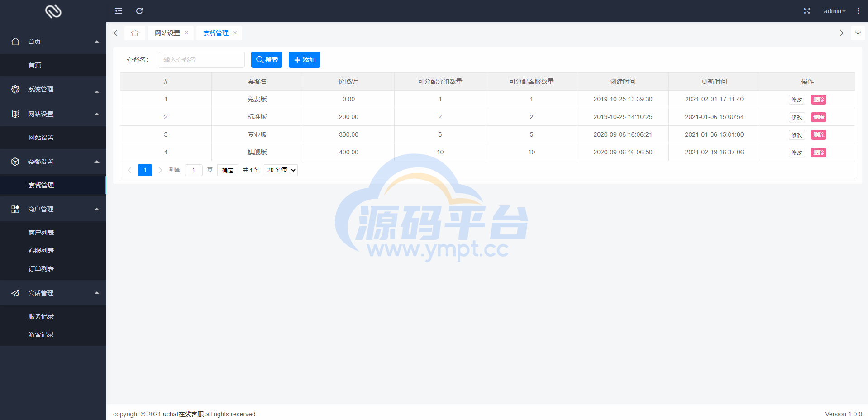This screenshot has height=420, width=868.
Task: Click the 创建时间 column header
Action: tap(623, 81)
